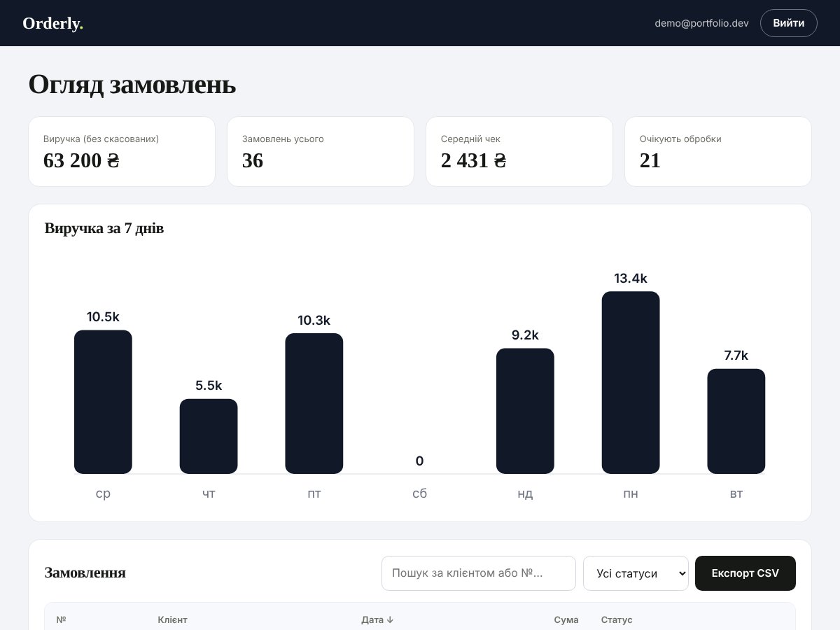The image size is (840, 630).
Task: Click the Статус column header
Action: click(x=617, y=620)
